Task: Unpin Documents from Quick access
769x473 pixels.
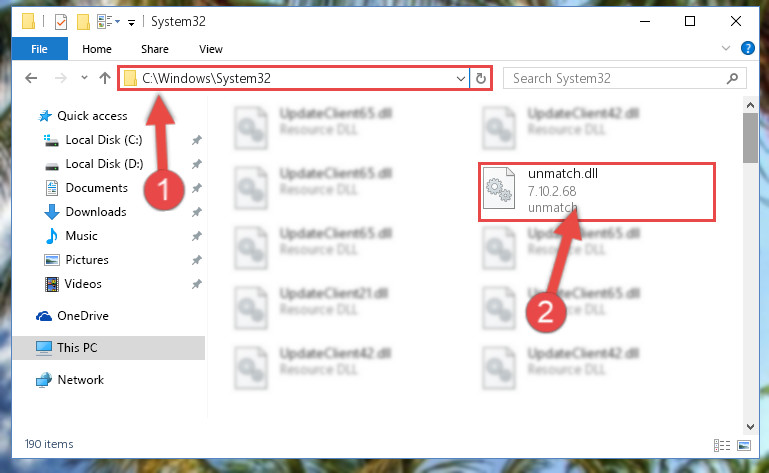Action: [197, 188]
